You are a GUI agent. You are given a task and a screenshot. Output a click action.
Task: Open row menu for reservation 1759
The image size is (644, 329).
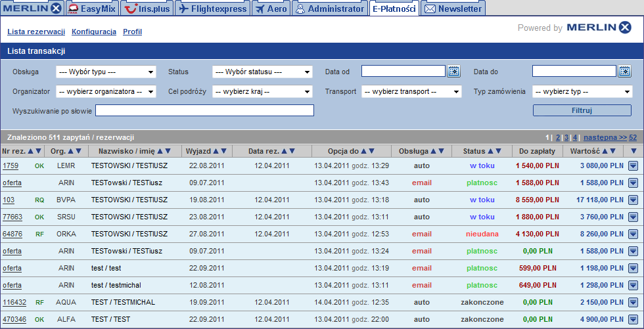coord(633,165)
